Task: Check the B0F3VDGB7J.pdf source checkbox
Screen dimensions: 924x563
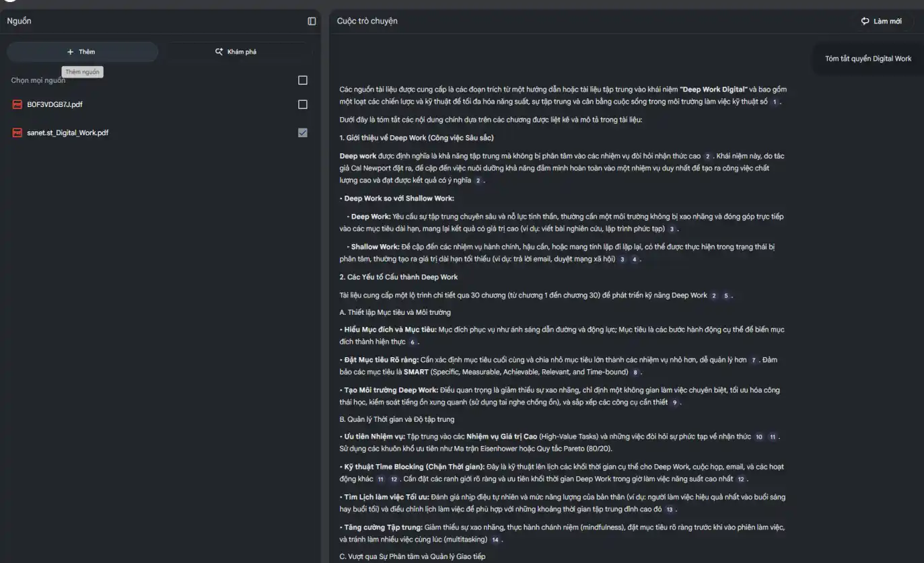Action: coord(303,105)
